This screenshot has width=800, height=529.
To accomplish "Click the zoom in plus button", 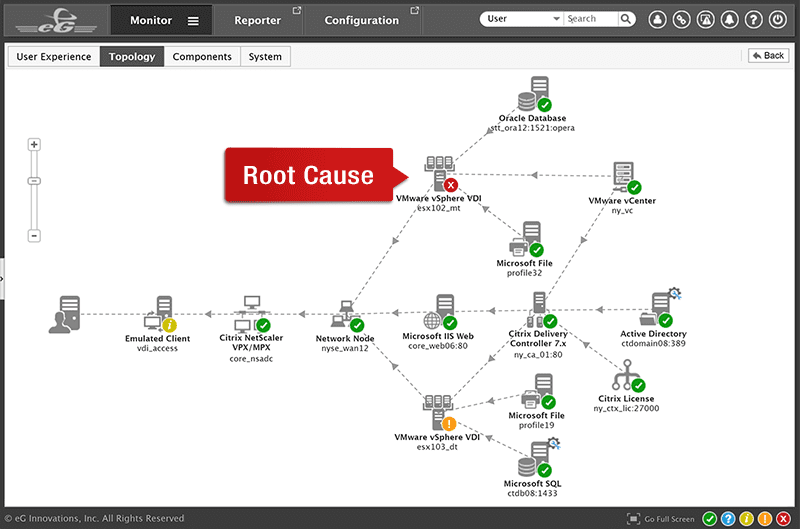I will (34, 144).
